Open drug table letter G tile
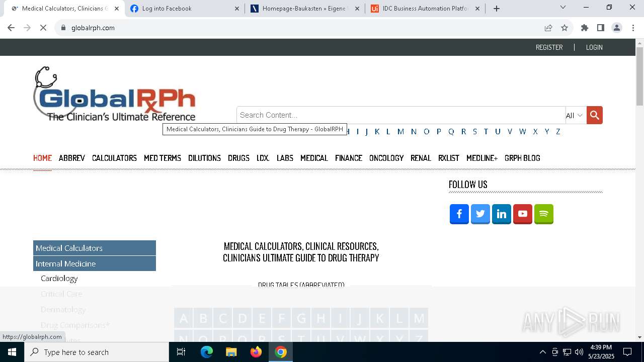The height and width of the screenshot is (362, 644). pos(301,318)
